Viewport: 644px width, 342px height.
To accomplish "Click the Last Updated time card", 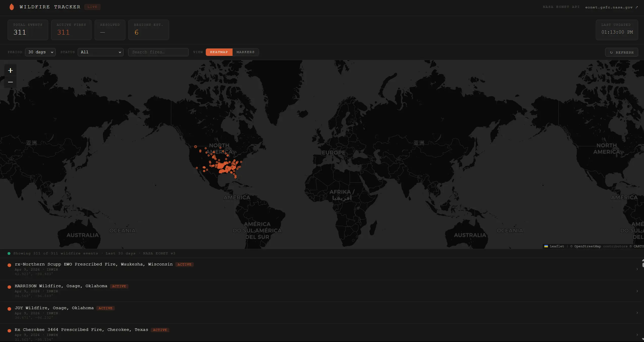I will (x=617, y=30).
